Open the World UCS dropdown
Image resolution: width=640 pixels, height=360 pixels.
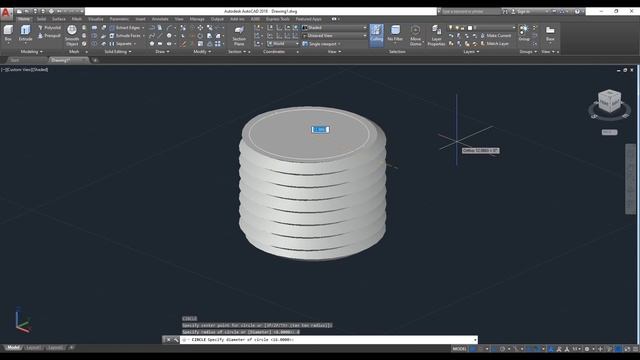283,44
